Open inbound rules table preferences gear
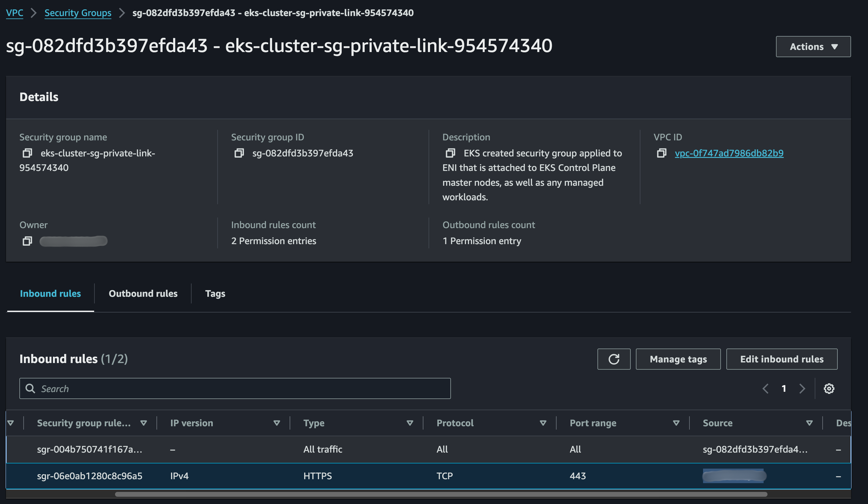This screenshot has width=868, height=504. 829,388
